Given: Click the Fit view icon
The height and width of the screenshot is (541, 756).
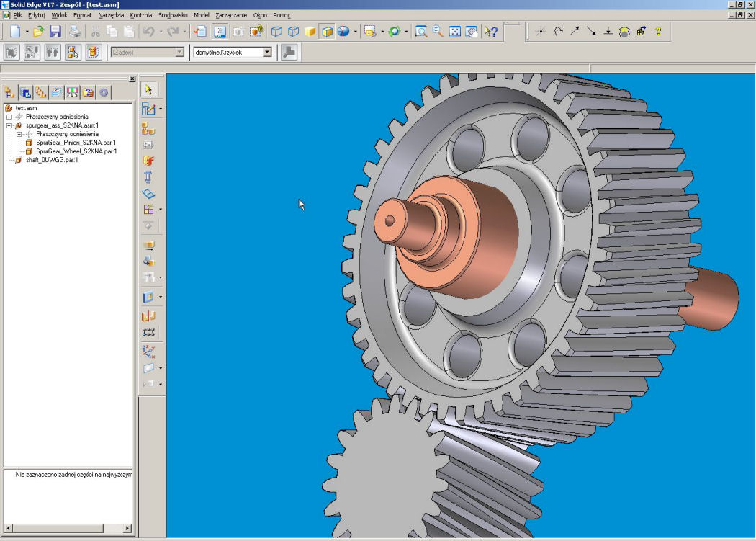Looking at the screenshot, I should pyautogui.click(x=455, y=32).
